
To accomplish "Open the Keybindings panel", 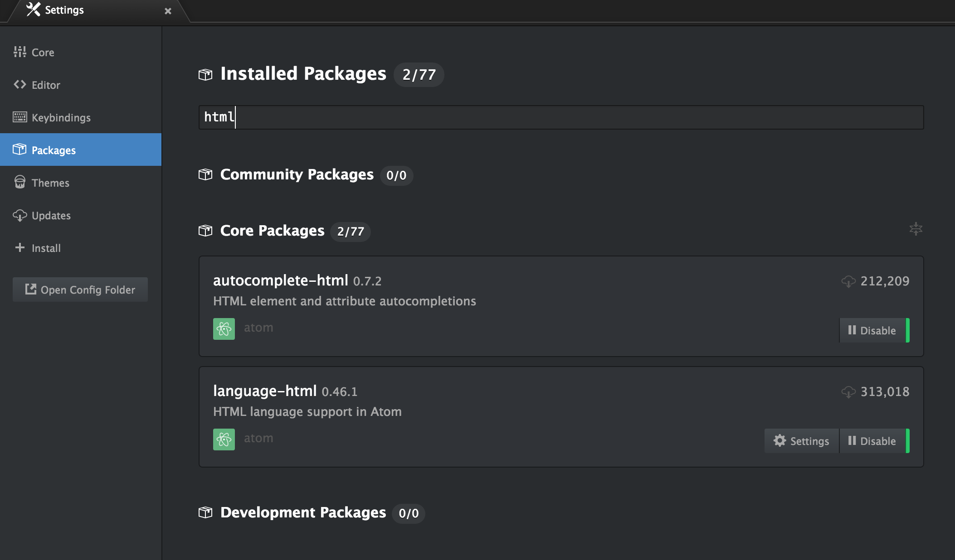I will point(81,117).
